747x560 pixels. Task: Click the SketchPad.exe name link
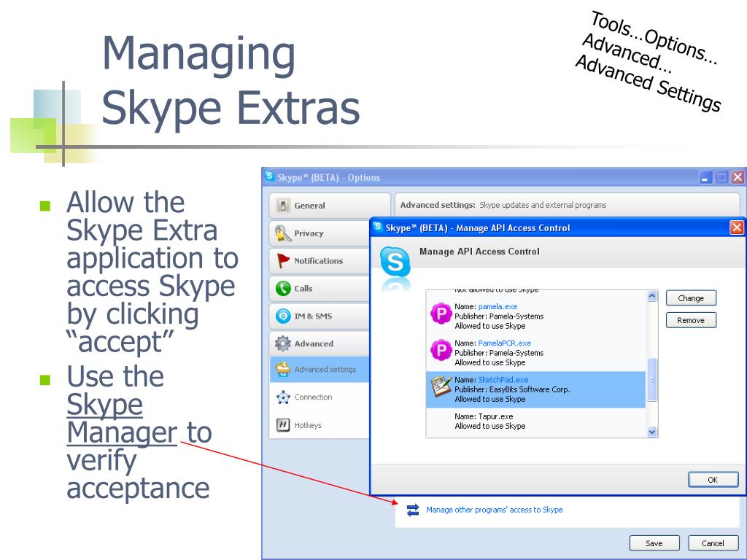coord(503,380)
